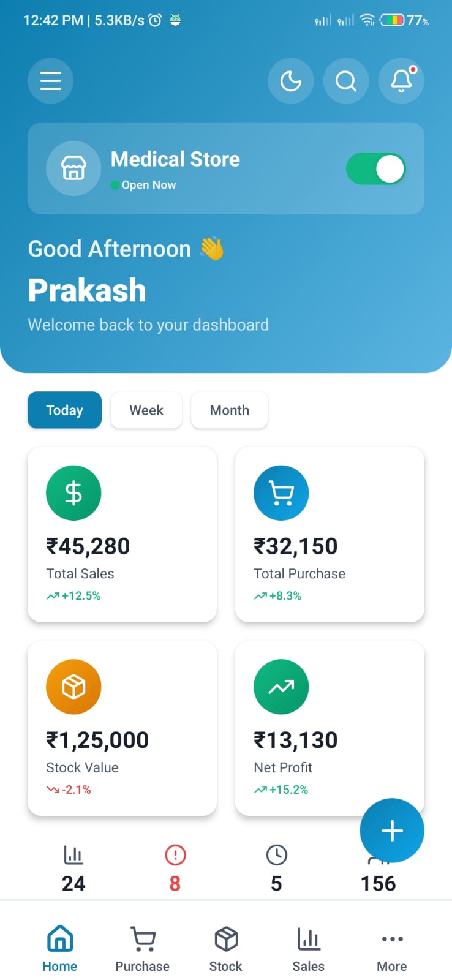Select the Today filter
Image resolution: width=452 pixels, height=980 pixels.
point(64,410)
